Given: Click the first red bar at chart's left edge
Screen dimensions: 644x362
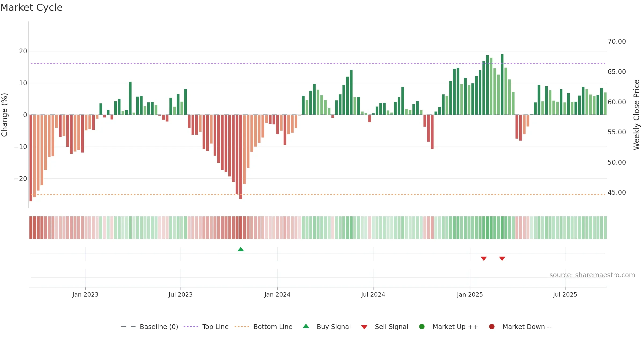Looking at the screenshot, I should coord(31,158).
